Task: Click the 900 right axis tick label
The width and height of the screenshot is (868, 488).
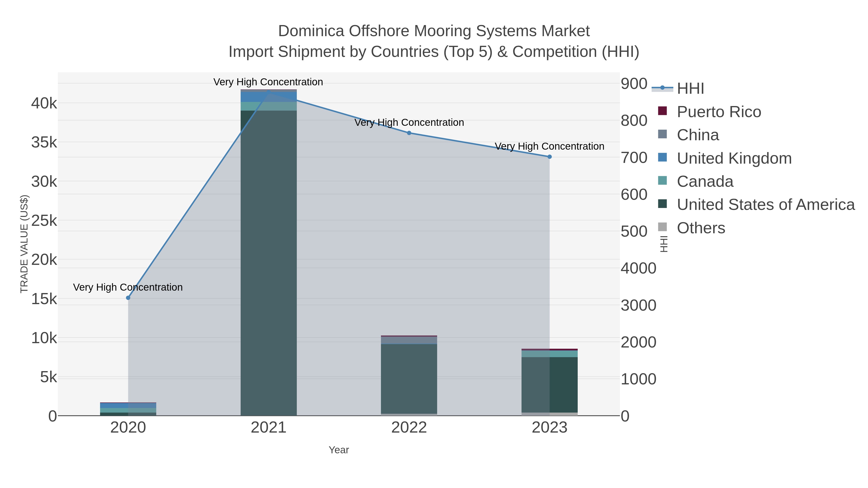Action: (x=634, y=84)
